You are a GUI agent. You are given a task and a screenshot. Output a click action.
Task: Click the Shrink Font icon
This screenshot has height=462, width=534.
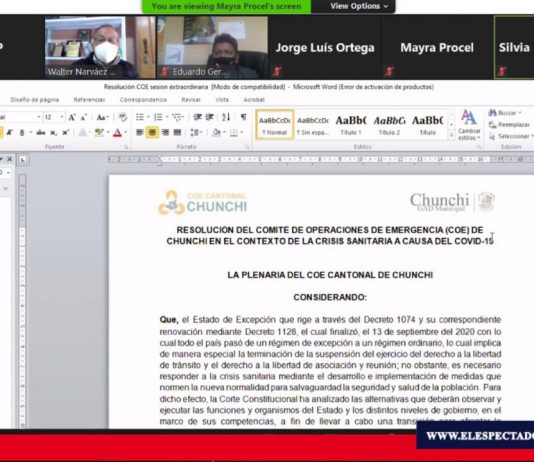click(83, 117)
